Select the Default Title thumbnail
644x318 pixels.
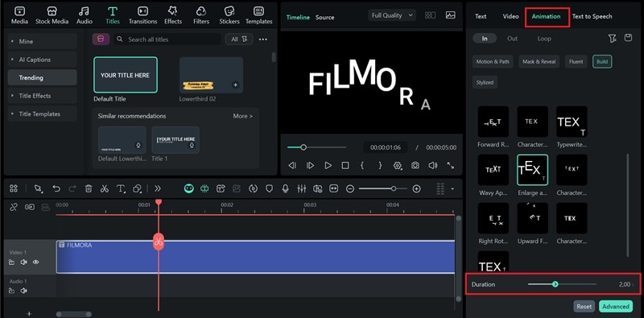[126, 75]
